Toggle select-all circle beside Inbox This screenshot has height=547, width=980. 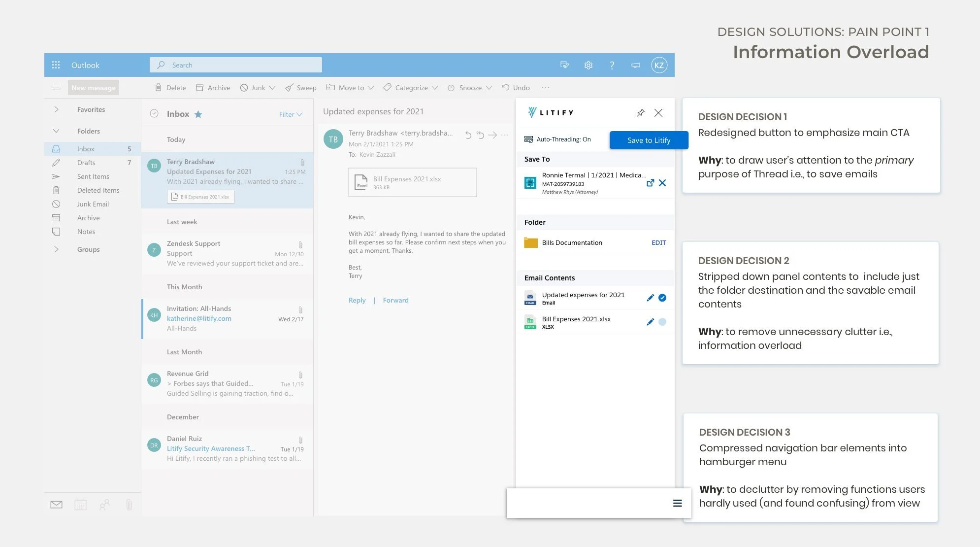tap(154, 114)
